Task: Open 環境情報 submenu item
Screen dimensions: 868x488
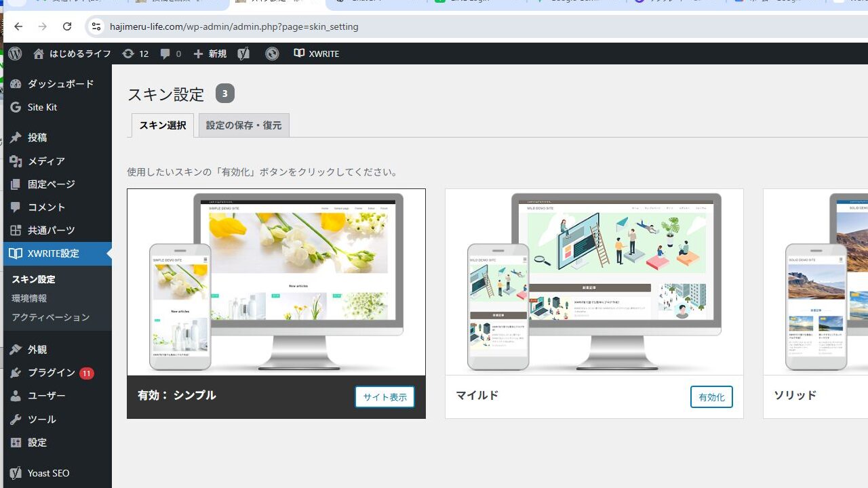Action: [29, 298]
